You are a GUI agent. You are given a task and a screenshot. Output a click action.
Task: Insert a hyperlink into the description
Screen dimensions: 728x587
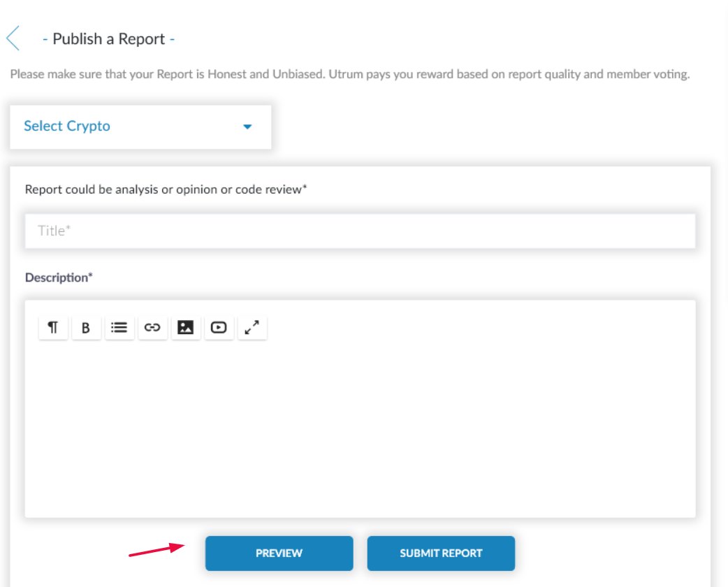(x=152, y=326)
